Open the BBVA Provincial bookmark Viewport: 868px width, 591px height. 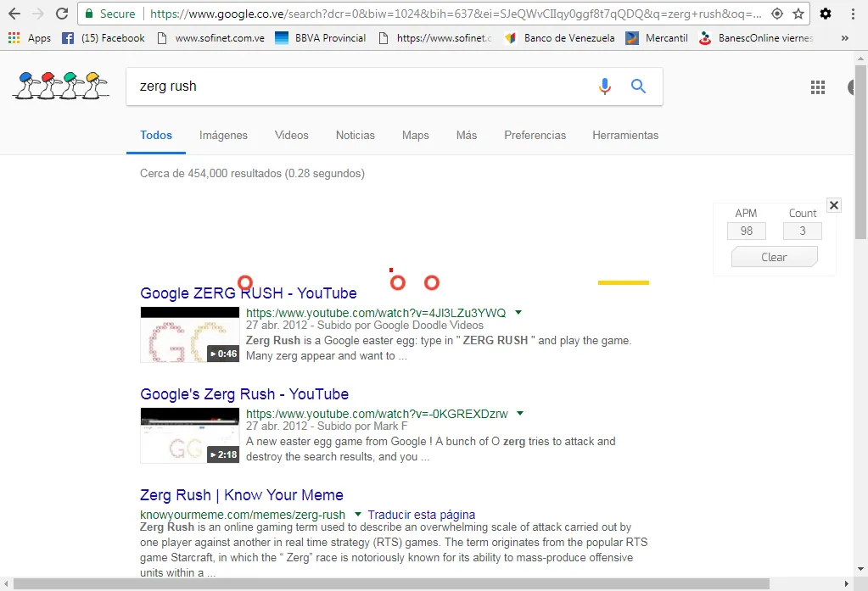(321, 37)
